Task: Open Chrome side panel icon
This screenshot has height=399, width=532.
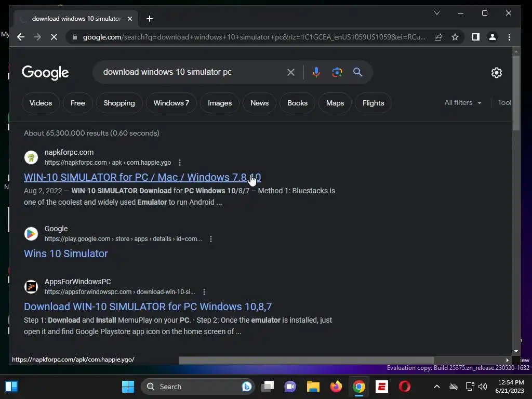Action: coord(476,37)
